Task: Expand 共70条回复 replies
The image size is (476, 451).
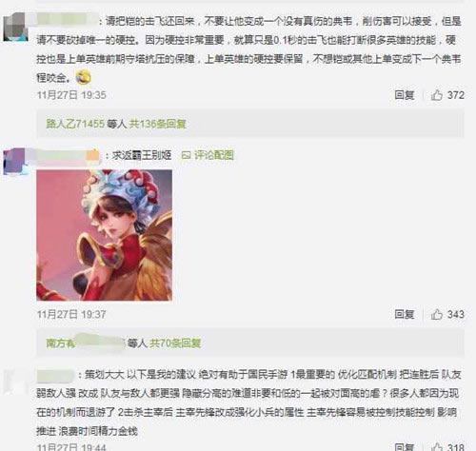Action: coord(175,343)
